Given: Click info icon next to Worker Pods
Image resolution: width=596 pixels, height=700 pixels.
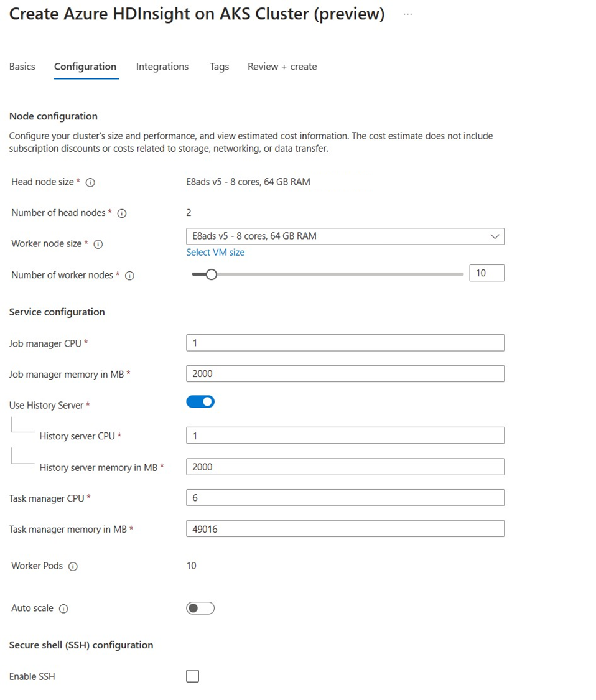Looking at the screenshot, I should pos(74,566).
